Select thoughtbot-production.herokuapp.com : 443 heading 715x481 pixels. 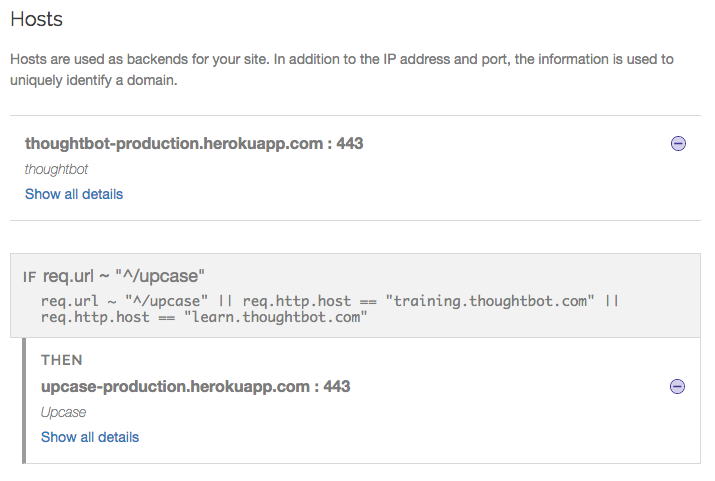[x=194, y=144]
